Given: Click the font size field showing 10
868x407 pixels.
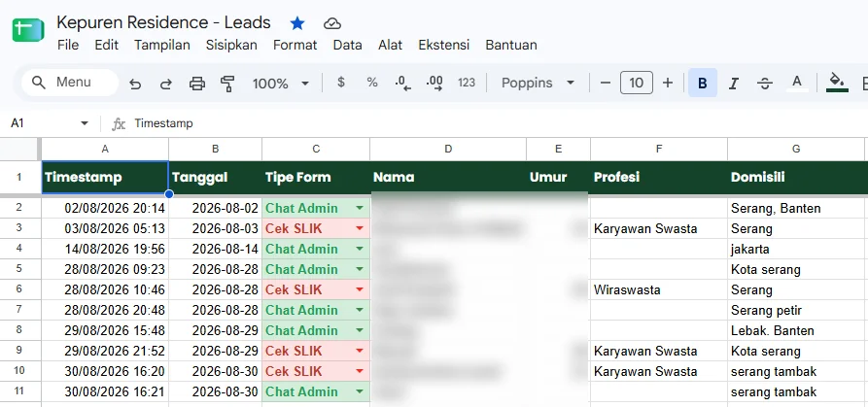Looking at the screenshot, I should pyautogui.click(x=637, y=83).
